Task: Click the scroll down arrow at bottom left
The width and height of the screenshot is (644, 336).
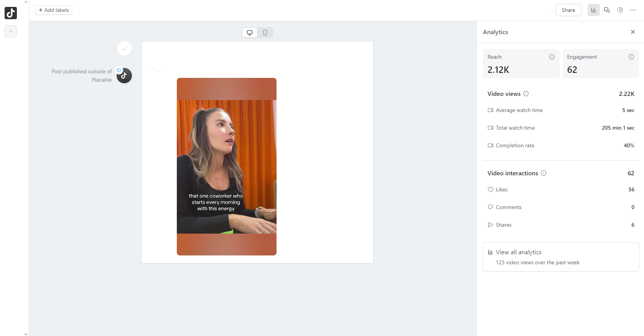Action: click(x=26, y=334)
